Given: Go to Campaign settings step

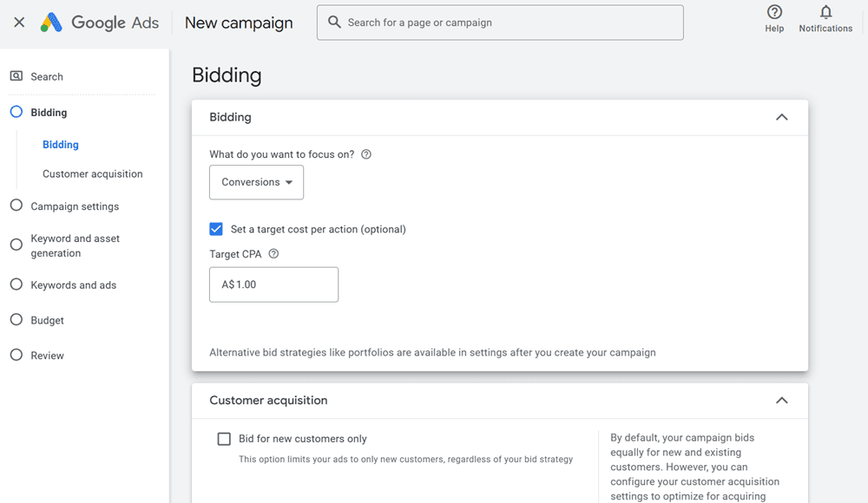Looking at the screenshot, I should [75, 206].
